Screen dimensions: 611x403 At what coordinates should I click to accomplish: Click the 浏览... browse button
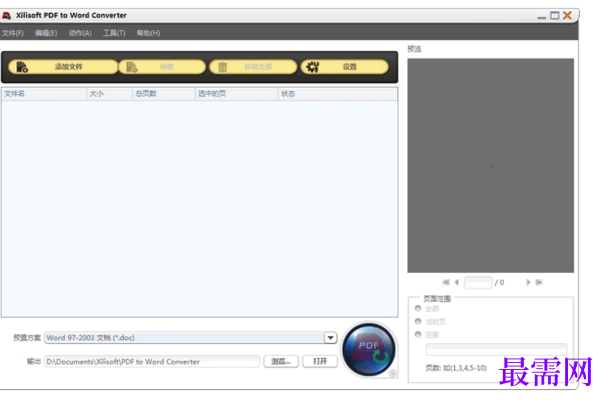pos(281,362)
